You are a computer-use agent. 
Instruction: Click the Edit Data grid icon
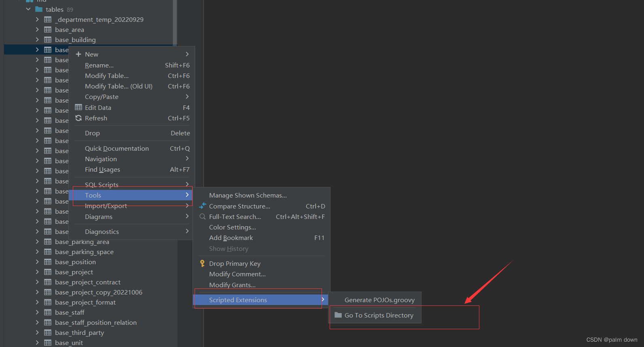[x=78, y=107]
